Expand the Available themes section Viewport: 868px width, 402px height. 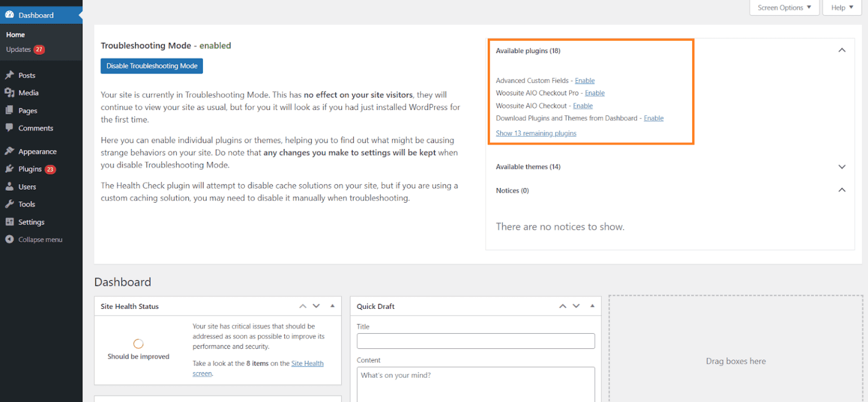click(841, 167)
